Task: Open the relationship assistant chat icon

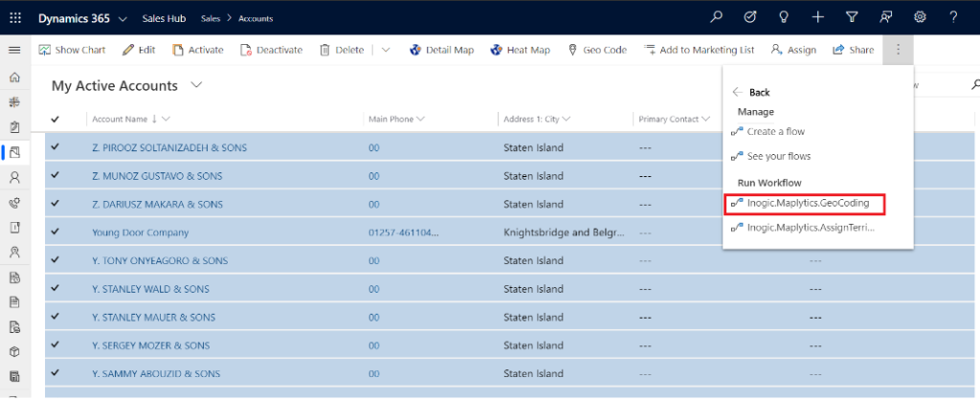Action: (x=885, y=17)
